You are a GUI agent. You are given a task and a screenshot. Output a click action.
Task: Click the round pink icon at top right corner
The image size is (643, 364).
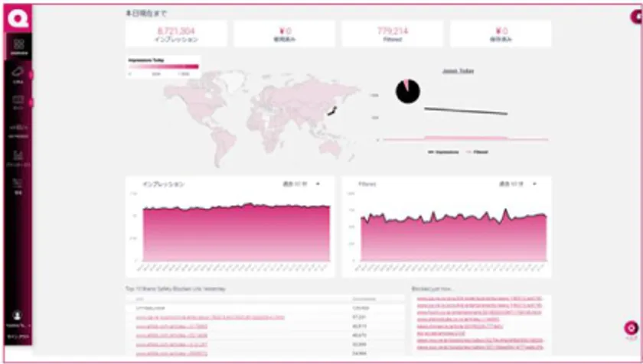click(636, 17)
